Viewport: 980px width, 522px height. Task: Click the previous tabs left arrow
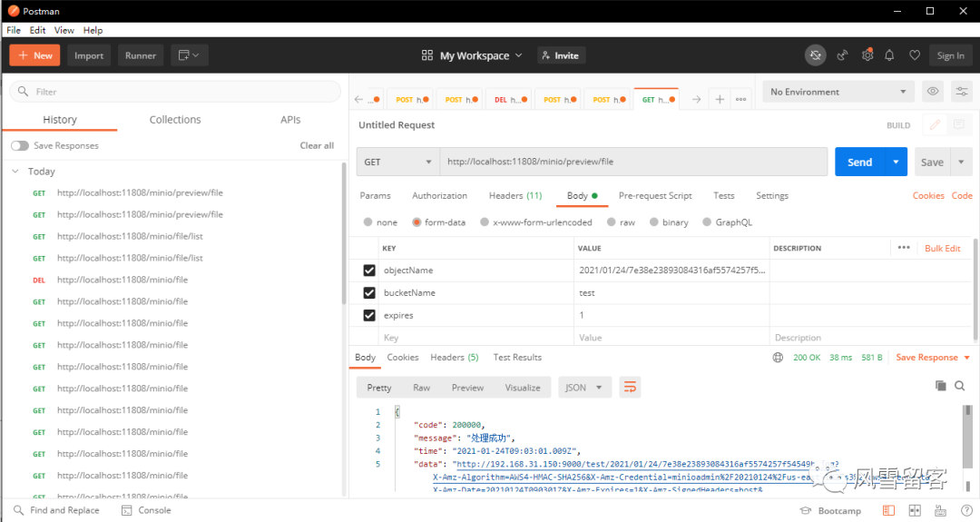tap(358, 99)
